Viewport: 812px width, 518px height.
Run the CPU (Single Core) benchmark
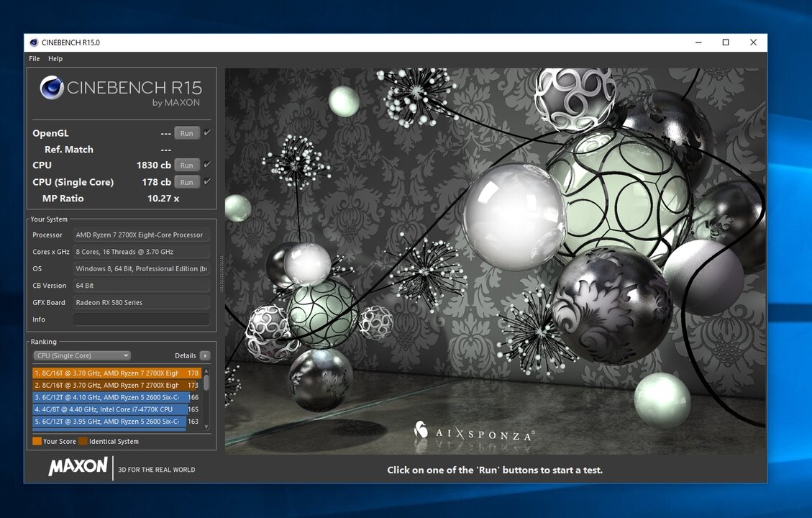point(187,182)
